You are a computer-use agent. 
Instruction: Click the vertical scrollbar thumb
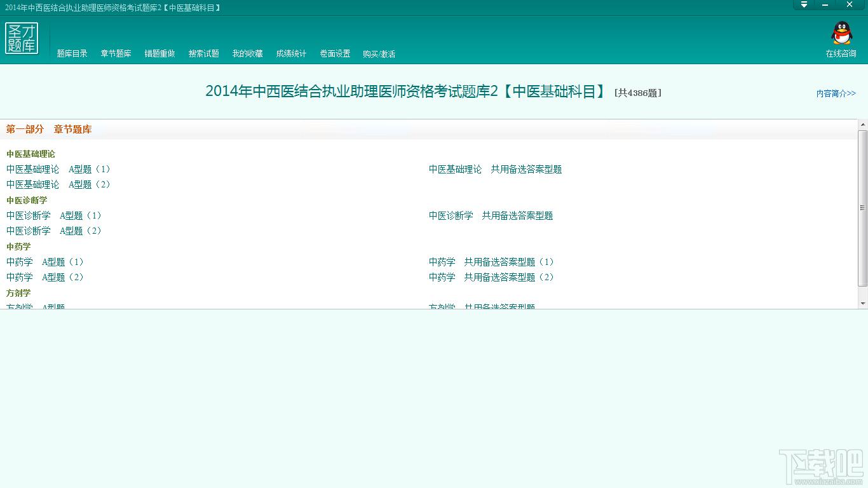pyautogui.click(x=862, y=208)
